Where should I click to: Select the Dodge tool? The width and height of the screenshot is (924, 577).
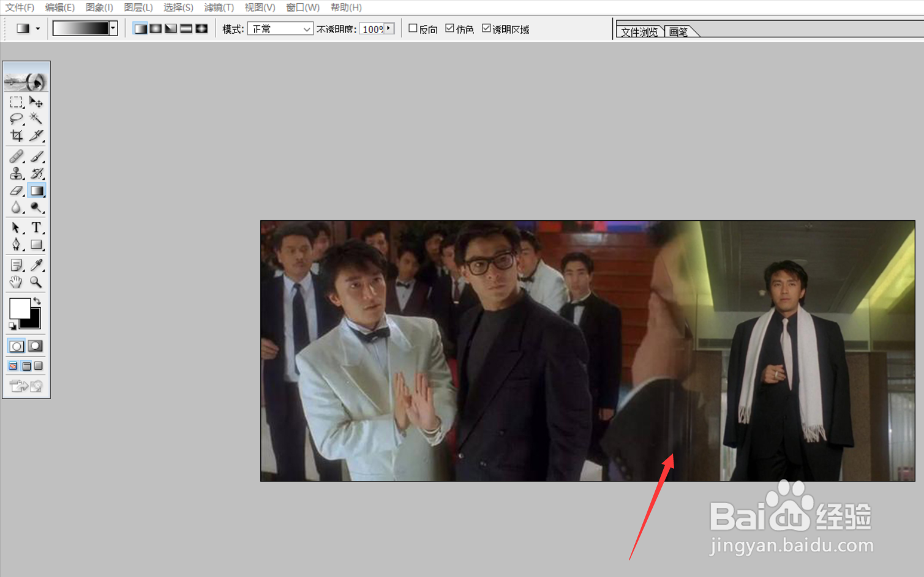[36, 208]
